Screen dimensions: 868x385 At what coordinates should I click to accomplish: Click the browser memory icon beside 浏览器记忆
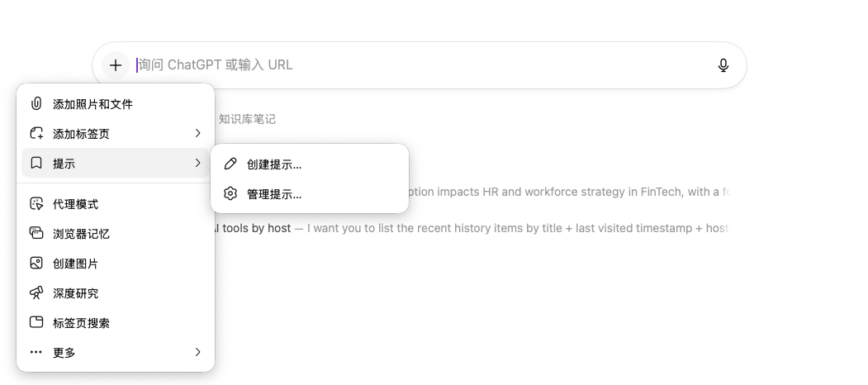pos(36,234)
